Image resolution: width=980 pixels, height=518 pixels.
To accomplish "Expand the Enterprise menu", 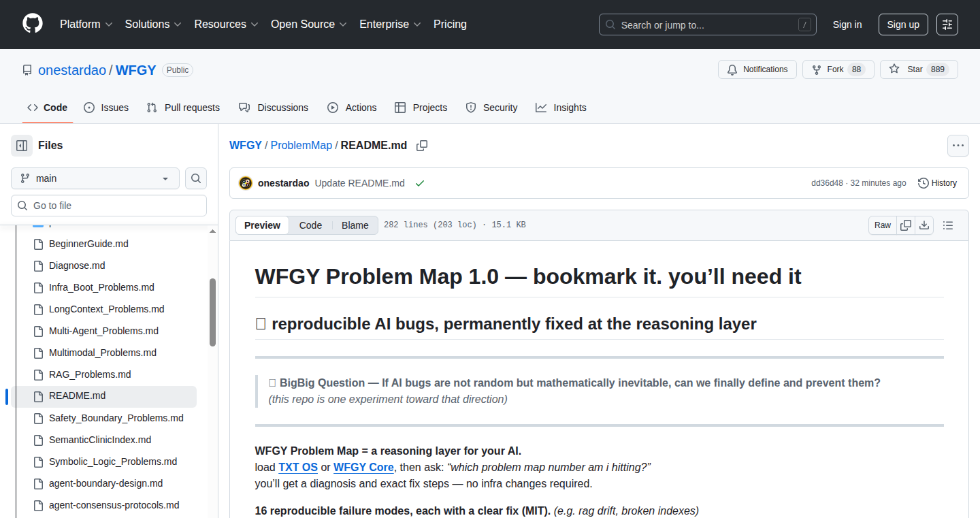I will (x=390, y=25).
